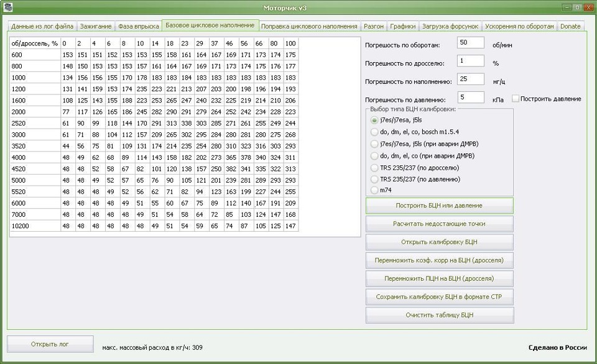Click cell value 378 in row 4000
The image size is (597, 364).
246,158
